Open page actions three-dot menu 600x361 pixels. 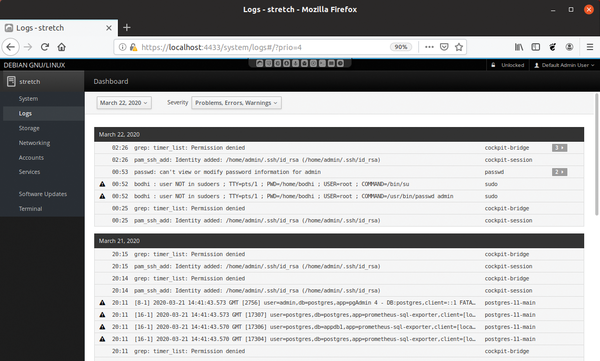[429, 47]
